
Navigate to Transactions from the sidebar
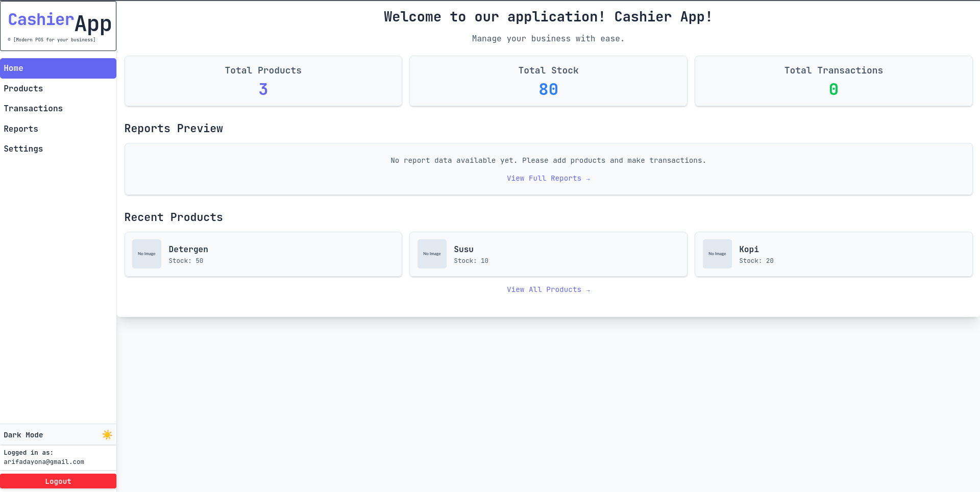(x=58, y=108)
